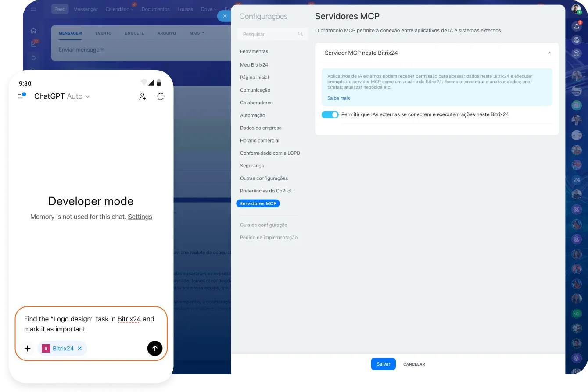Close the settings slider with the X button
Viewport: 588px width, 392px height.
point(225,16)
